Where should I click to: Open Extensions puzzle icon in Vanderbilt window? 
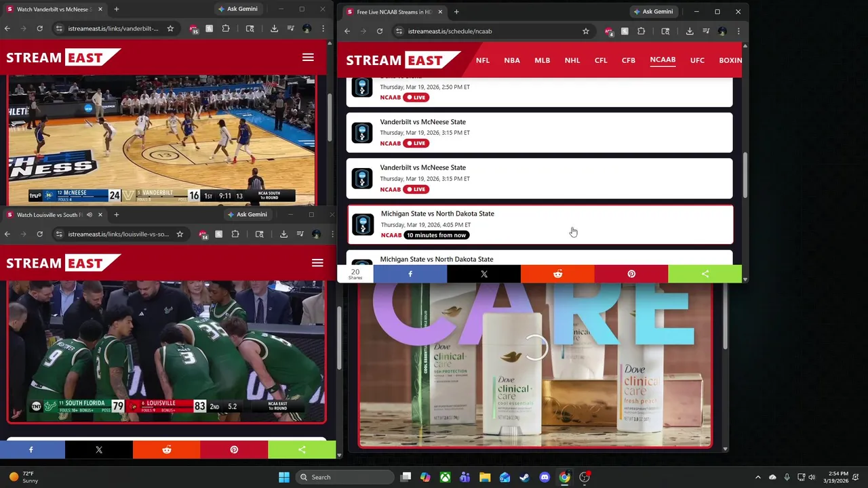[226, 28]
